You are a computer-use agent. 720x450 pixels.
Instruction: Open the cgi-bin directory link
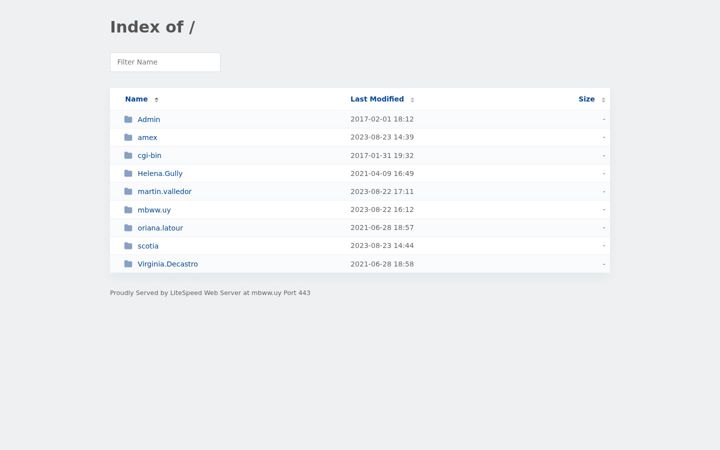click(x=149, y=155)
